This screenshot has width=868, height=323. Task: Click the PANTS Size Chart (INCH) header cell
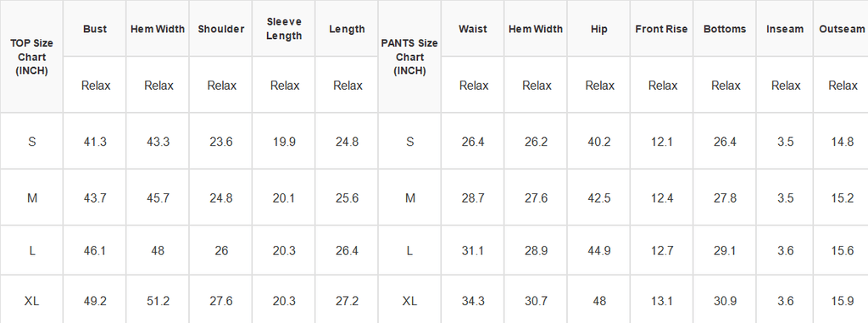409,57
